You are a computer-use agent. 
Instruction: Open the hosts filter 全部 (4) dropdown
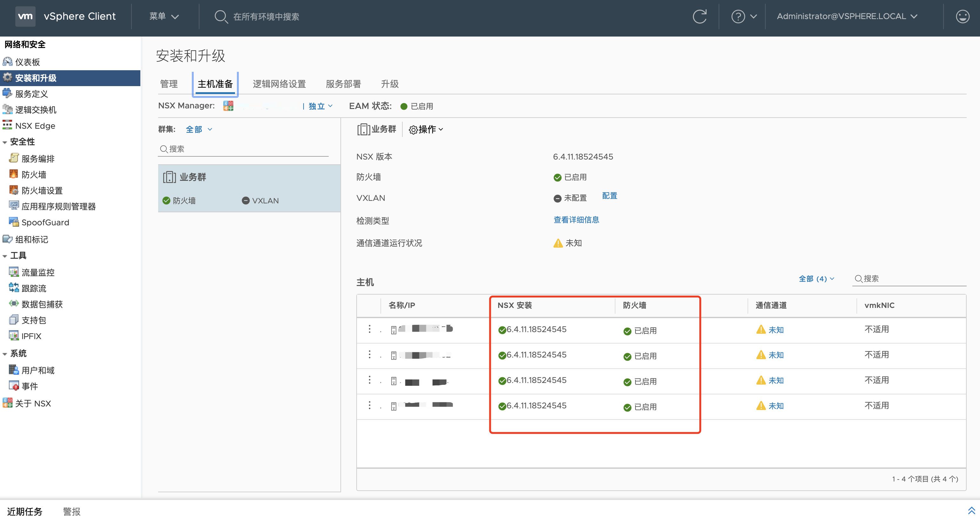[x=816, y=279]
